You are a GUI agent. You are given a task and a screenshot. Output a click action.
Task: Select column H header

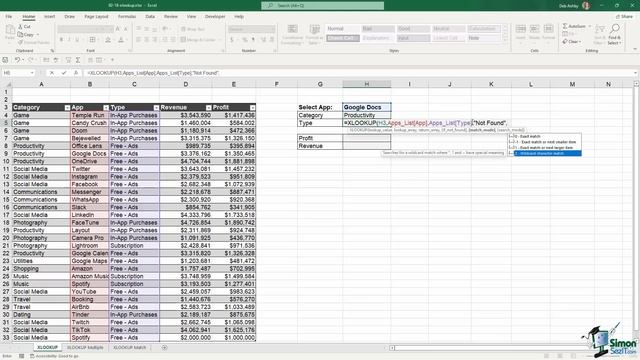pyautogui.click(x=367, y=84)
